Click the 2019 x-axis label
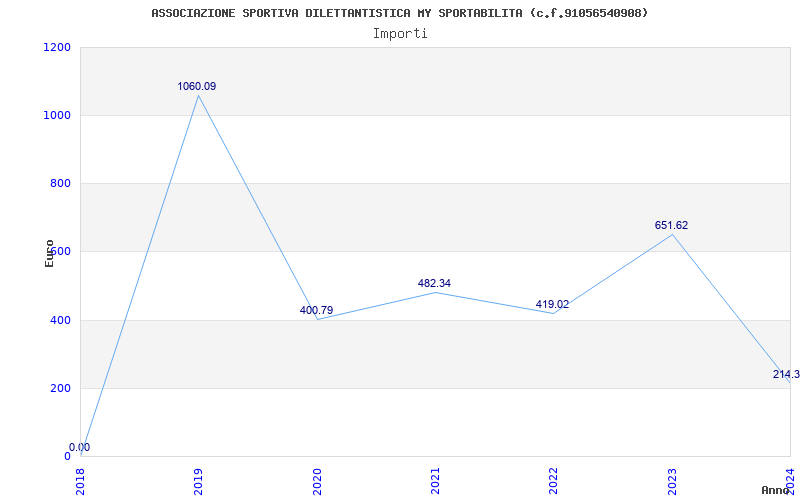This screenshot has height=500, width=800. pos(198,482)
